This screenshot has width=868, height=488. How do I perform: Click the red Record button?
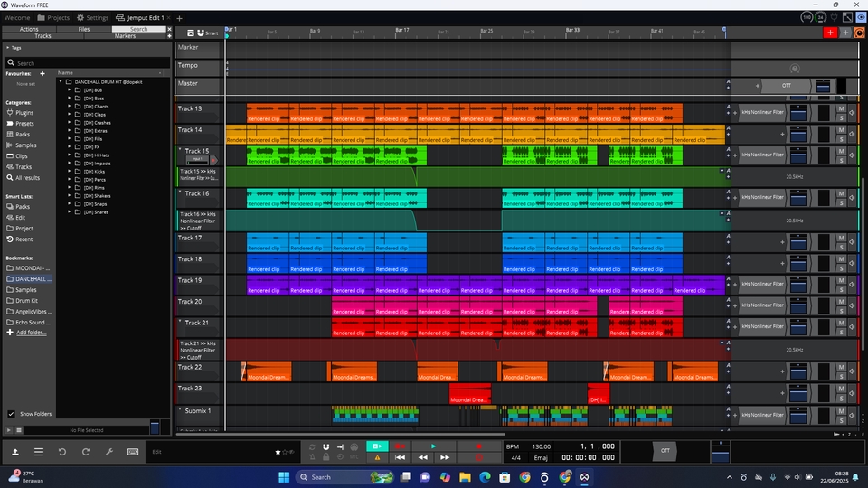click(x=479, y=446)
